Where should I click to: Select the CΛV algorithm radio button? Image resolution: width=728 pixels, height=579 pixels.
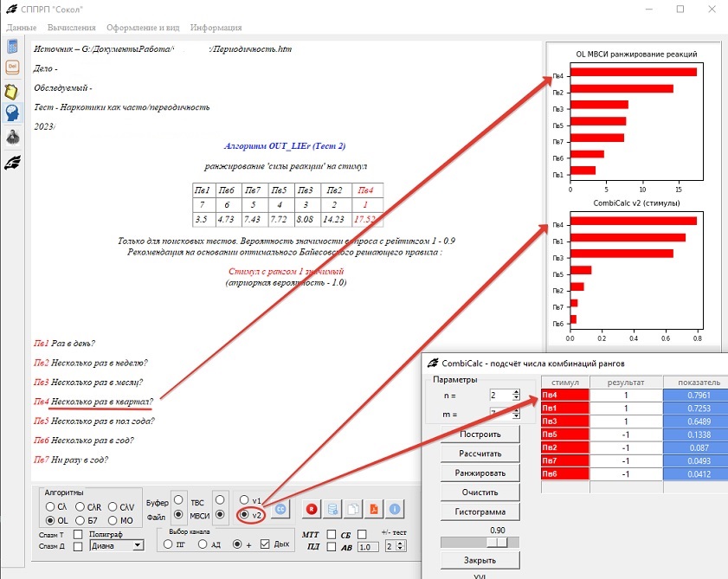[x=113, y=506]
